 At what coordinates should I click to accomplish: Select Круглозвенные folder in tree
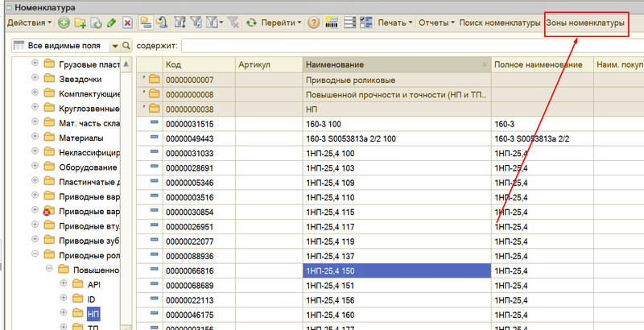point(89,109)
